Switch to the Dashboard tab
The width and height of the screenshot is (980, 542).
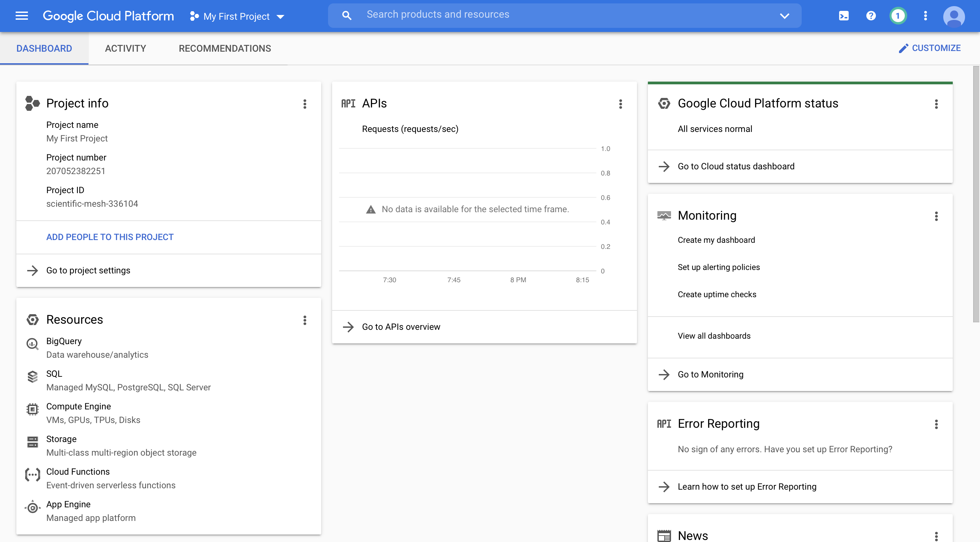pyautogui.click(x=44, y=48)
